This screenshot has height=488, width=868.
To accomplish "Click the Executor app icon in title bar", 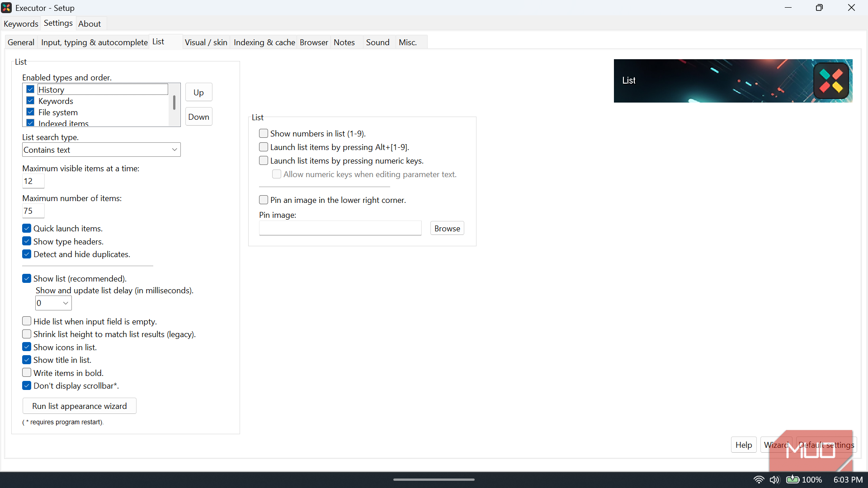I will click(6, 8).
